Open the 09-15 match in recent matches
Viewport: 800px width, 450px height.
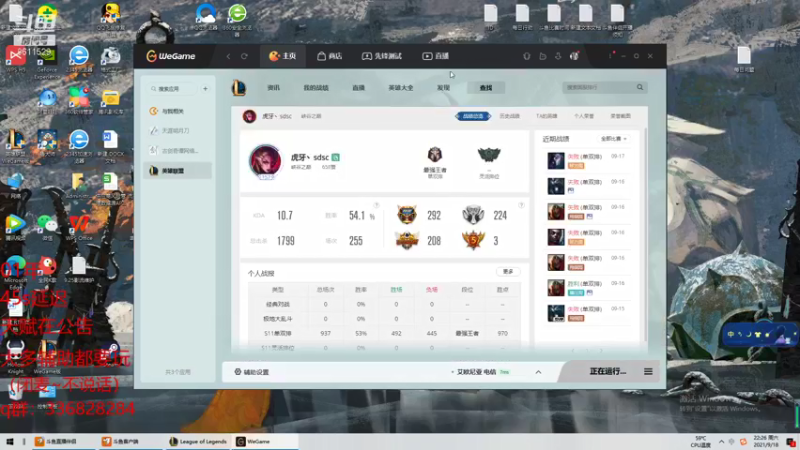(587, 313)
